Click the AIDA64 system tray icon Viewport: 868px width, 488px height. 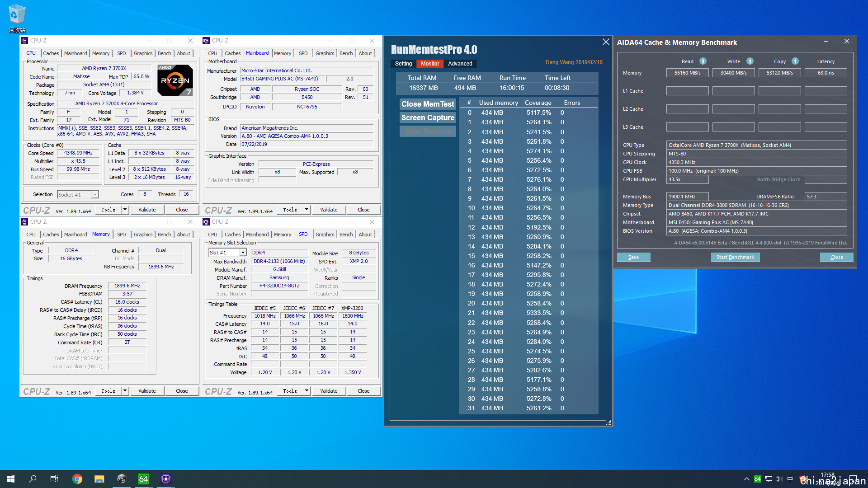click(757, 479)
